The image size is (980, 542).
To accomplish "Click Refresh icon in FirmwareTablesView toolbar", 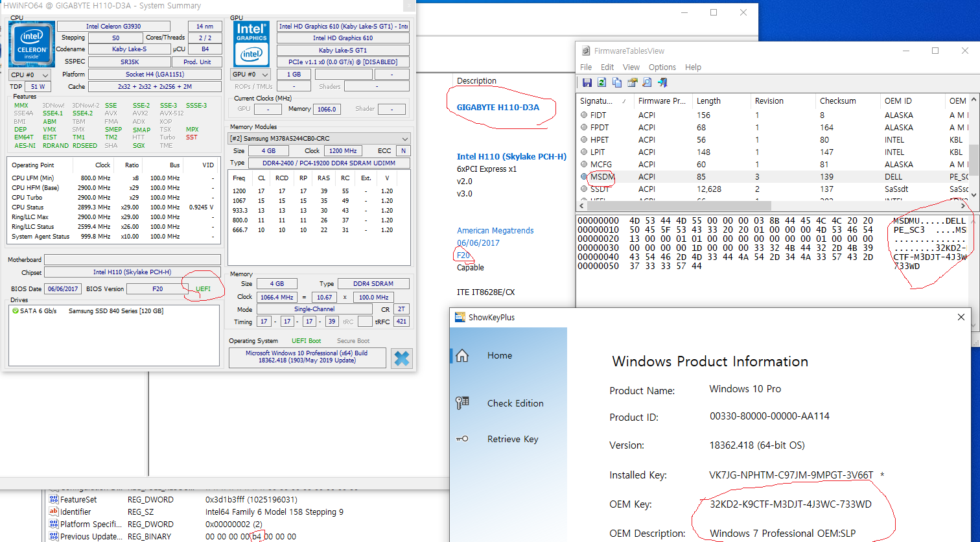I will point(601,82).
